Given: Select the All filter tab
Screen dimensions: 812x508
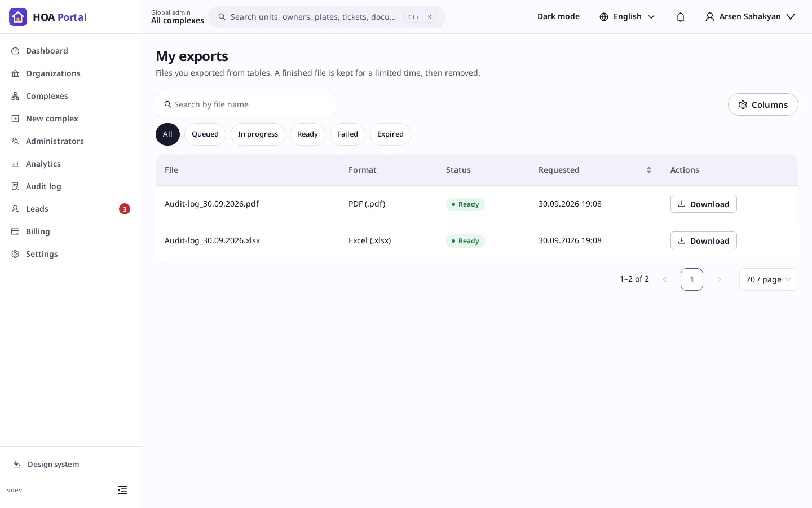Looking at the screenshot, I should (167, 134).
